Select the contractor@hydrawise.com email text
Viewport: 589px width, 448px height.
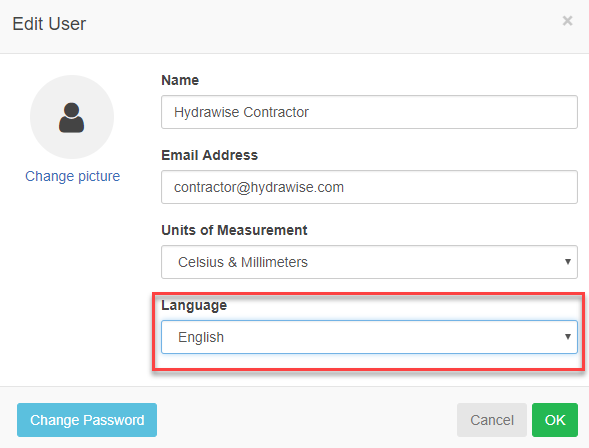click(x=259, y=187)
